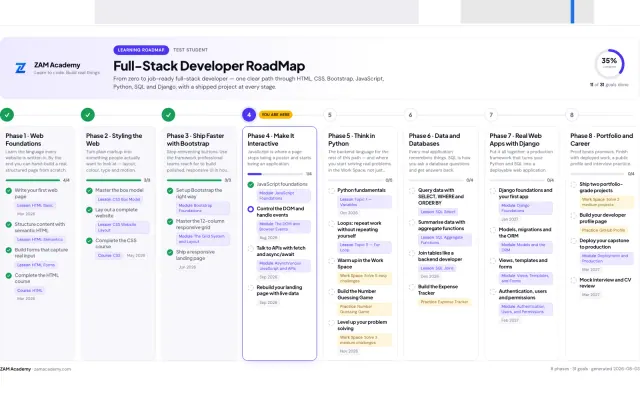Select the current step 4 circle
This screenshot has width=640, height=400.
249,115
